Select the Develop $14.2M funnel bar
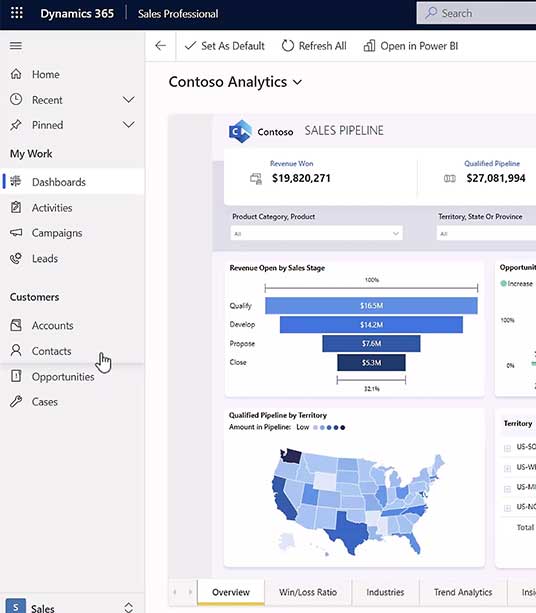Screen dimensions: 536x613 pyautogui.click(x=371, y=324)
